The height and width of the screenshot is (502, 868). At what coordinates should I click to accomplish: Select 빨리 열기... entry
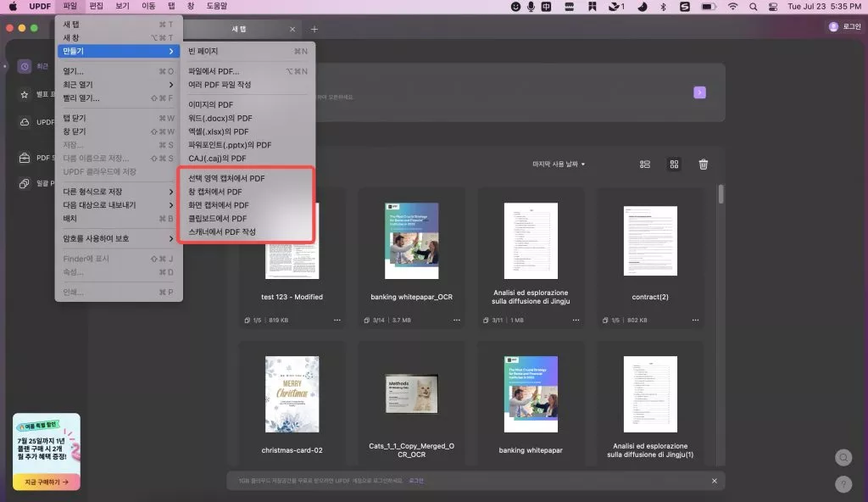(x=119, y=98)
